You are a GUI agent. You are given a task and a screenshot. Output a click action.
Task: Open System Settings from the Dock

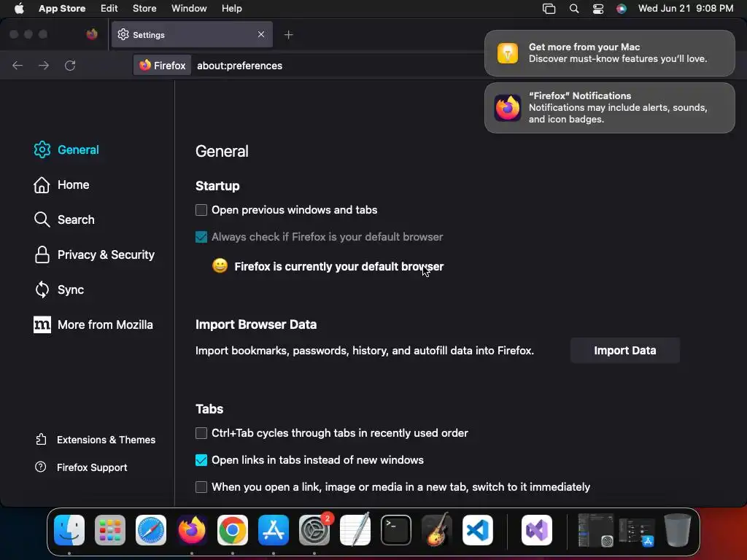(314, 530)
